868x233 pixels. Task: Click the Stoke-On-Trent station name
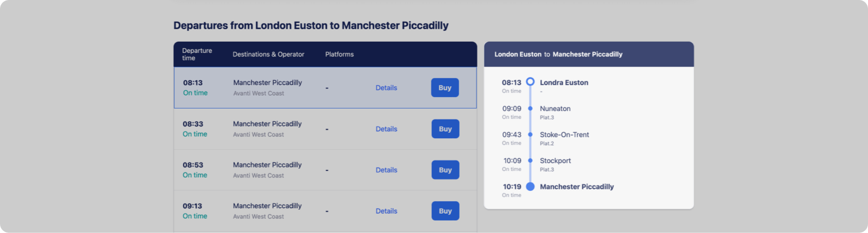pos(564,135)
